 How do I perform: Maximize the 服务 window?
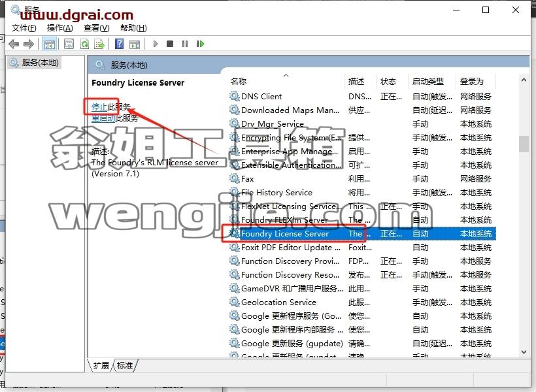pyautogui.click(x=486, y=10)
